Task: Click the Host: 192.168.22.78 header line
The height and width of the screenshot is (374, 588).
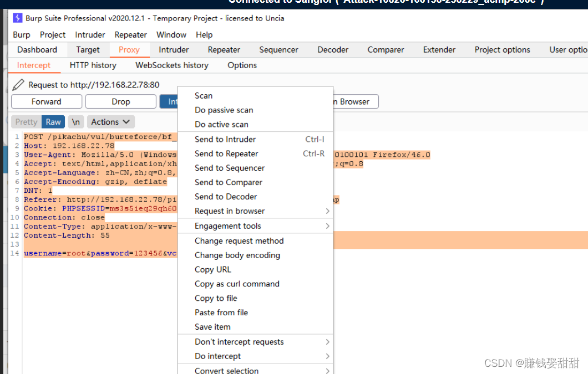Action: coord(69,146)
